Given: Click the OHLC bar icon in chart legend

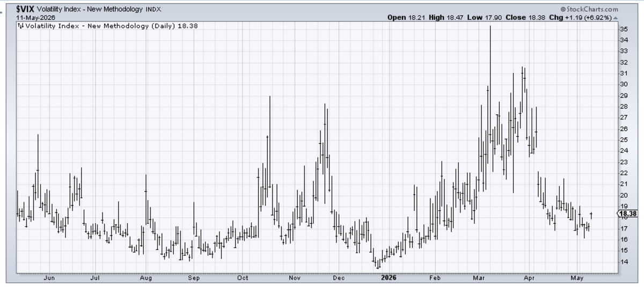Looking at the screenshot, I should point(21,25).
